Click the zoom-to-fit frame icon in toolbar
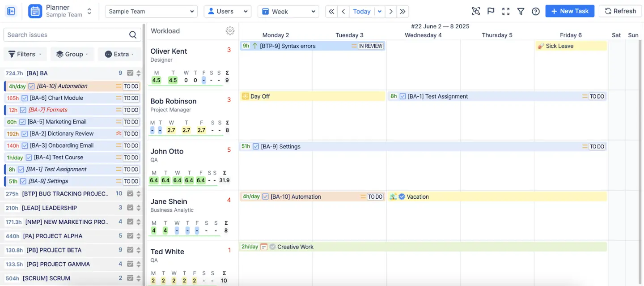The image size is (644, 286). tap(475, 11)
